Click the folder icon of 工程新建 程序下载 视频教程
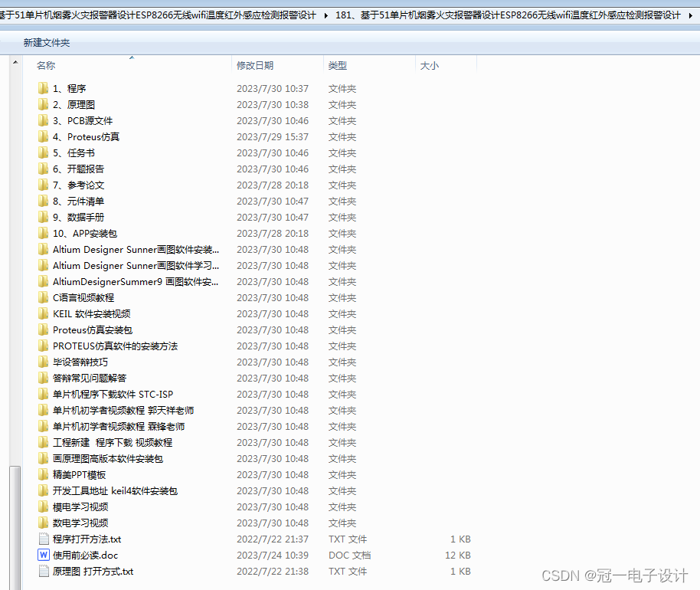Viewport: 700px width, 590px height. (x=44, y=442)
